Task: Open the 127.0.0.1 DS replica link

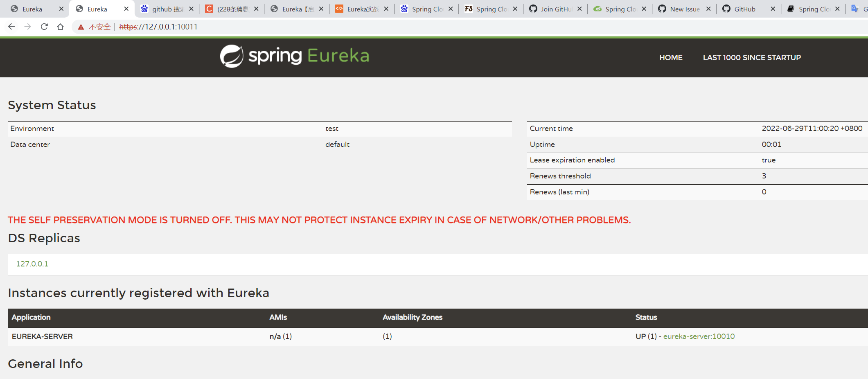Action: pyautogui.click(x=32, y=264)
